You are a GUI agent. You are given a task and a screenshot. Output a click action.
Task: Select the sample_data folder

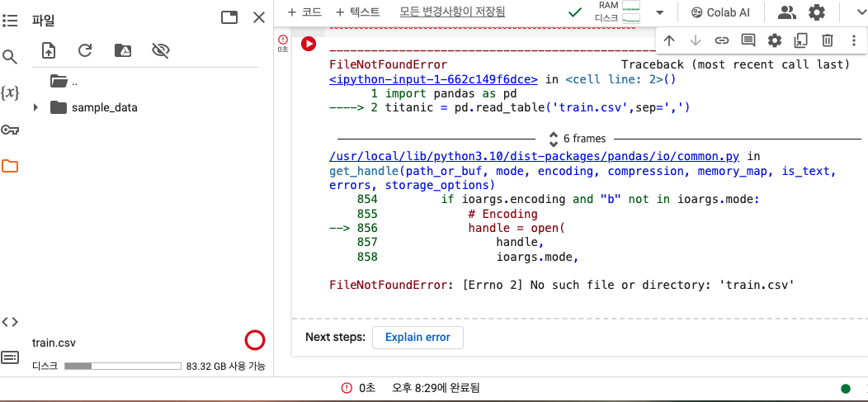pyautogui.click(x=104, y=107)
